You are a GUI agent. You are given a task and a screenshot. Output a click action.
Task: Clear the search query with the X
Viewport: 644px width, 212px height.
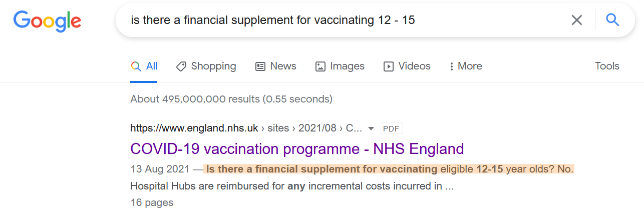click(577, 20)
